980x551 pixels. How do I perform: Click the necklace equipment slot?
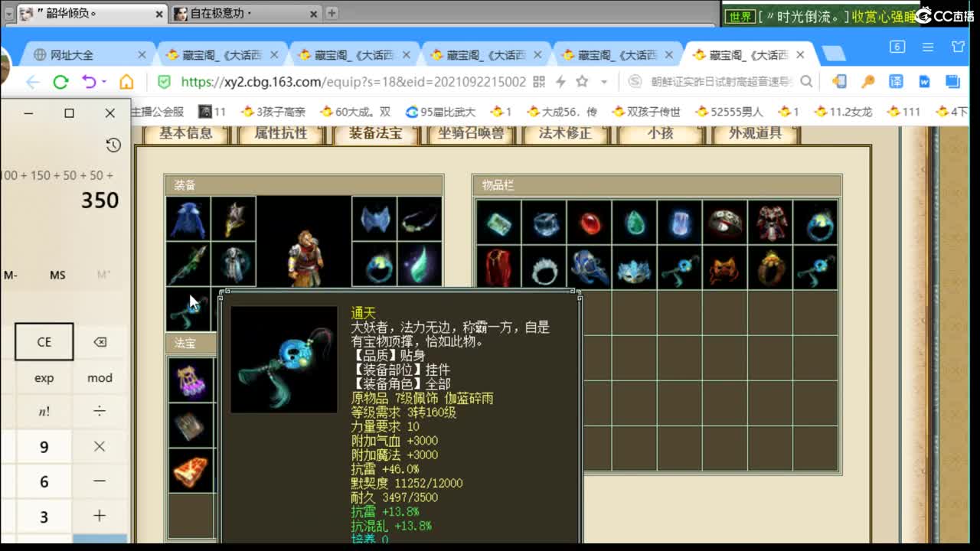[x=420, y=220]
